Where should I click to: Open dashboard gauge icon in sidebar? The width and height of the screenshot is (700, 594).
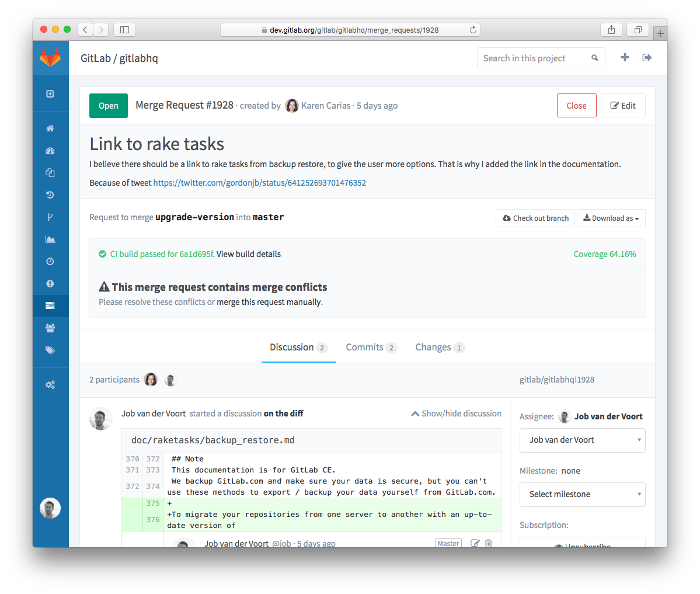(x=50, y=151)
